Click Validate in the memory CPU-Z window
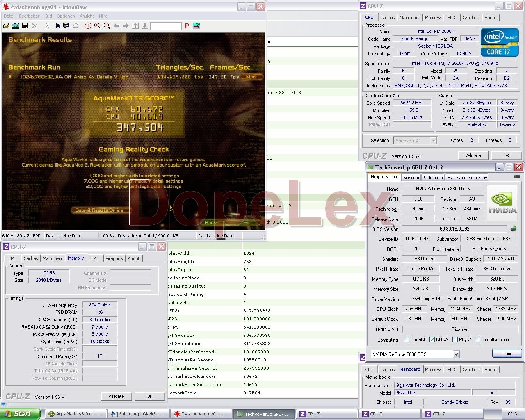This screenshot has width=525, height=420. (x=116, y=396)
